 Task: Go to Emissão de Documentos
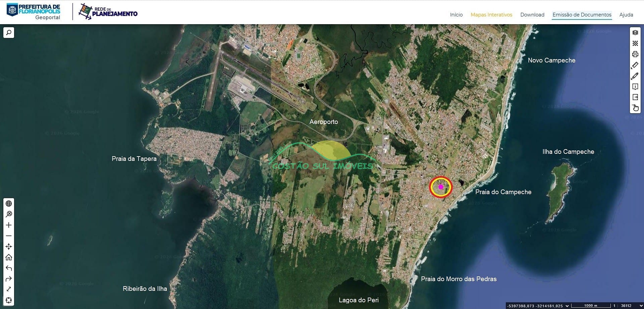point(582,15)
